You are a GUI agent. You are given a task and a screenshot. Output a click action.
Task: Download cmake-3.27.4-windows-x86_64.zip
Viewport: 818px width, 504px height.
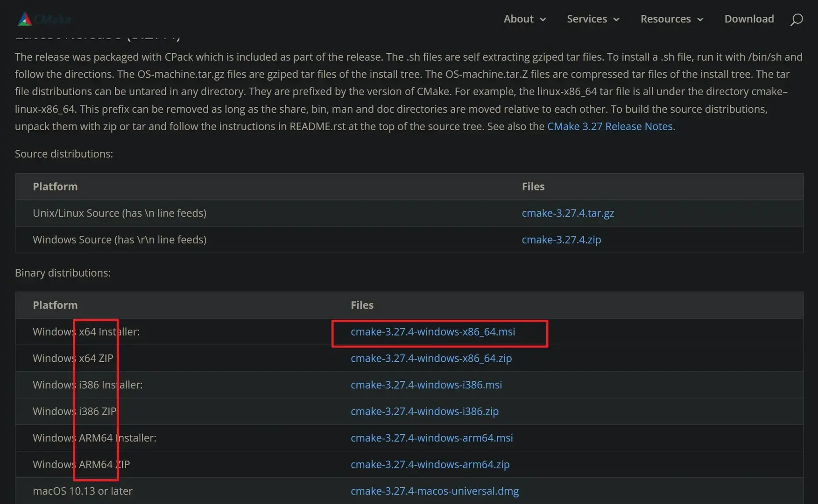(x=431, y=358)
